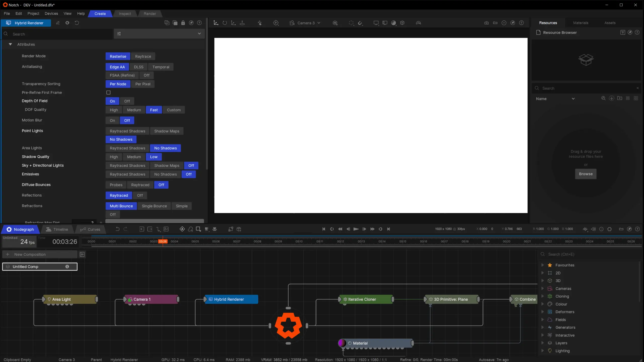The height and width of the screenshot is (362, 644).
Task: Click the rotate tool icon in viewport toolbar
Action: pyautogui.click(x=225, y=23)
